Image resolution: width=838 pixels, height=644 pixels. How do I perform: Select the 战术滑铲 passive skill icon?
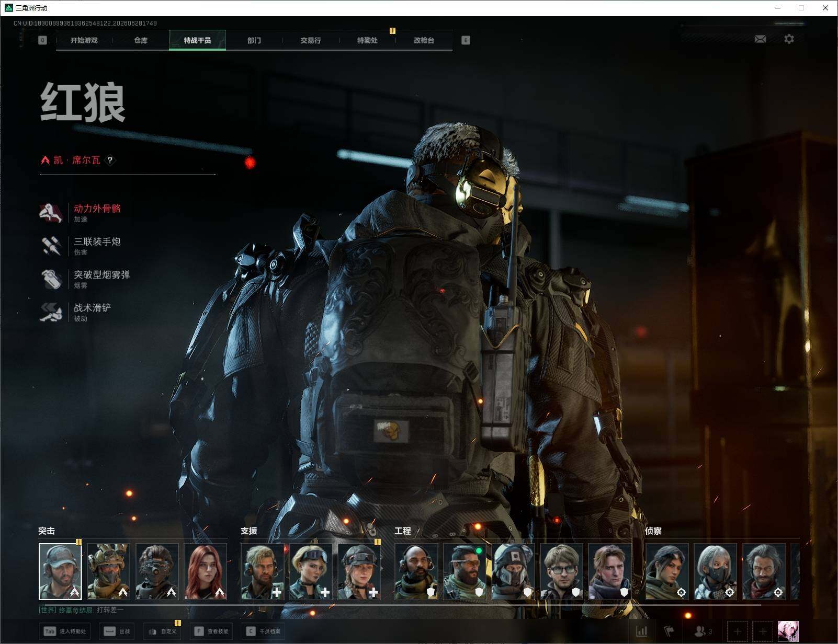click(51, 312)
